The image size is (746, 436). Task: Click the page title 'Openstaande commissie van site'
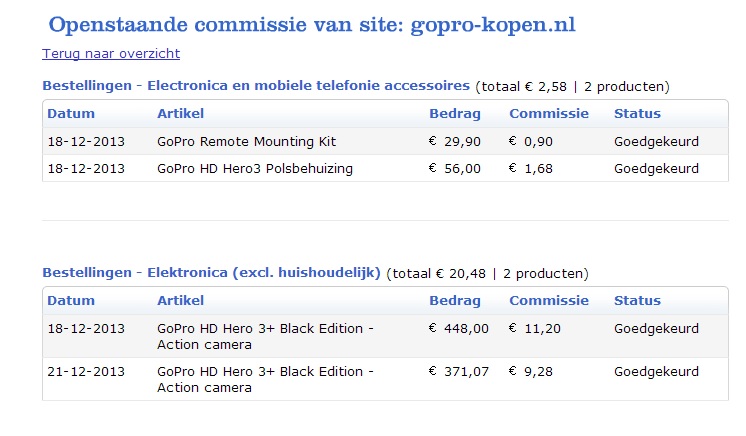point(227,25)
